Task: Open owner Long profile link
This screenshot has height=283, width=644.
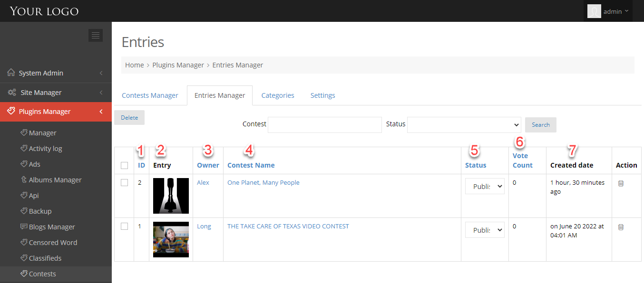Action: pos(204,226)
